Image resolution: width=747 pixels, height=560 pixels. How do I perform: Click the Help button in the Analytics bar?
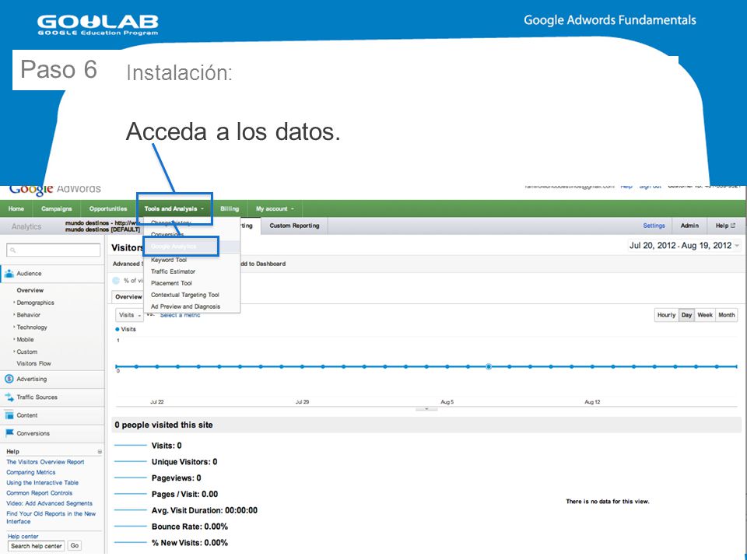pos(725,226)
